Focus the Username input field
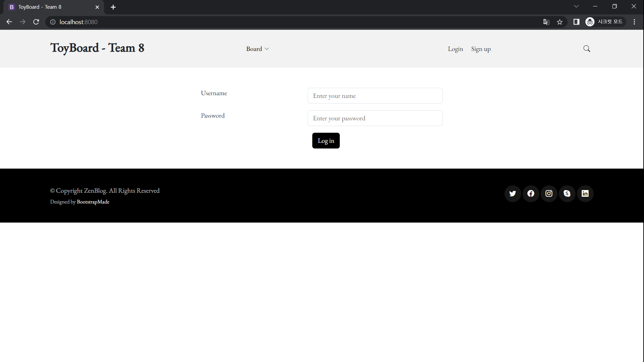The image size is (644, 362). pos(375,96)
